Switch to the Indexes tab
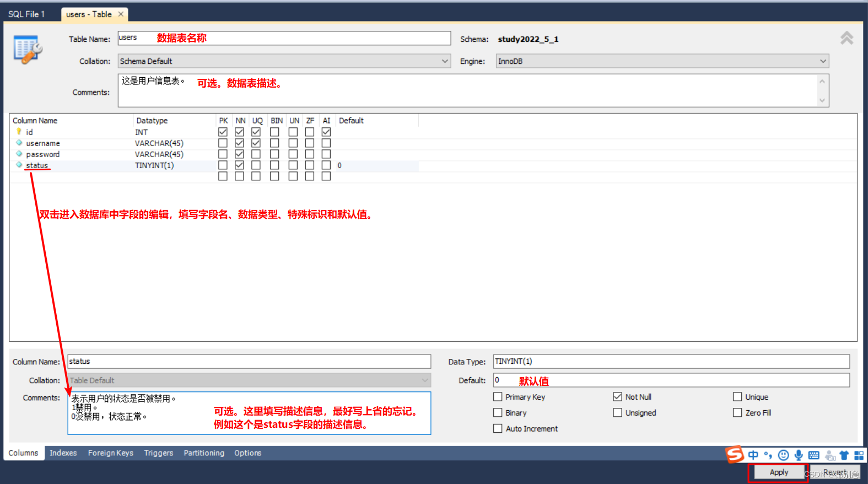Viewport: 868px width, 484px height. pos(63,453)
